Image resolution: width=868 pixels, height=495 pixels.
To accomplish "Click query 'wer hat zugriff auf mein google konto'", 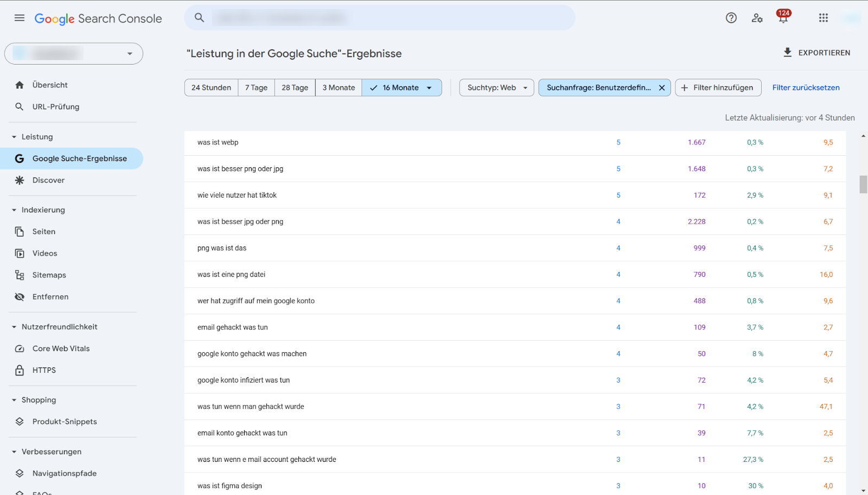I will [x=256, y=301].
